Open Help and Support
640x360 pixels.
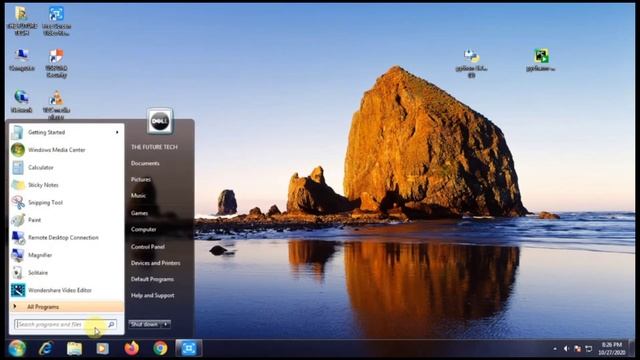click(153, 296)
